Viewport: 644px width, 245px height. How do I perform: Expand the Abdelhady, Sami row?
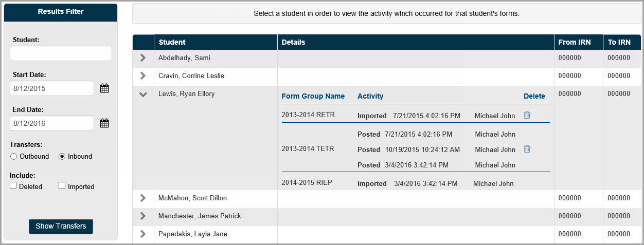pos(143,58)
